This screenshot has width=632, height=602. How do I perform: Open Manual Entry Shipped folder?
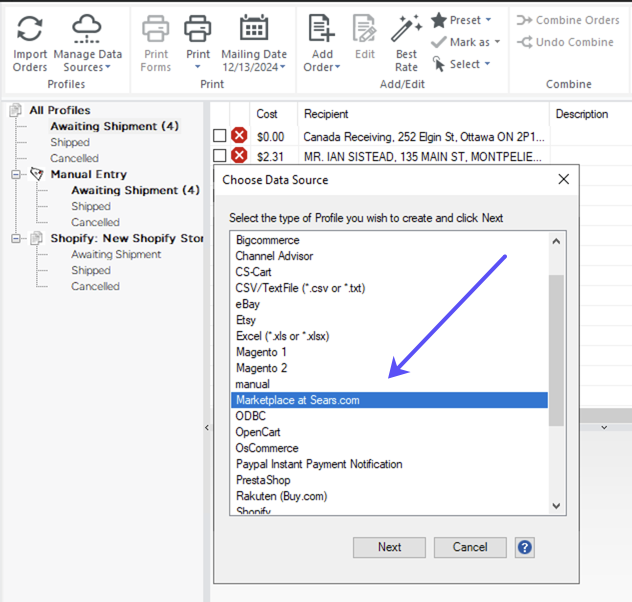(x=91, y=206)
